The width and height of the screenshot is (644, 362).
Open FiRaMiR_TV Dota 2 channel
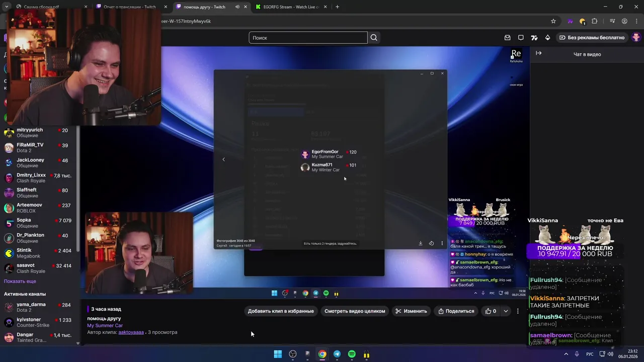pyautogui.click(x=39, y=148)
